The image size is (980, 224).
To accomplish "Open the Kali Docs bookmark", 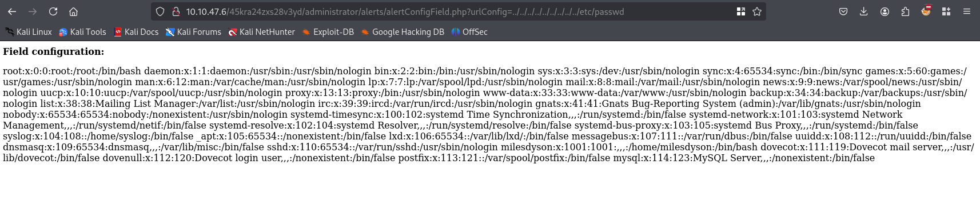I will [137, 32].
